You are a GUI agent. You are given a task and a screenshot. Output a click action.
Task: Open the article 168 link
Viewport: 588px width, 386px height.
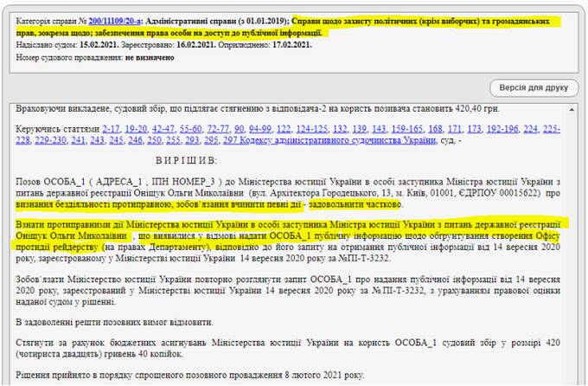[x=435, y=129]
